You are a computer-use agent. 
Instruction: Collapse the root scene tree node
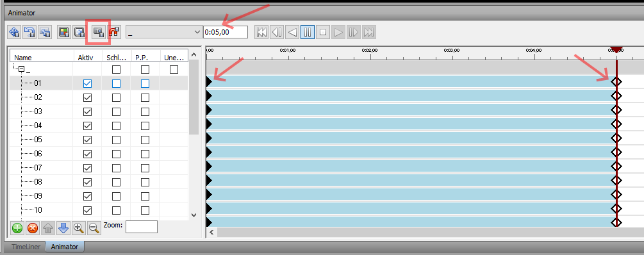click(21, 69)
